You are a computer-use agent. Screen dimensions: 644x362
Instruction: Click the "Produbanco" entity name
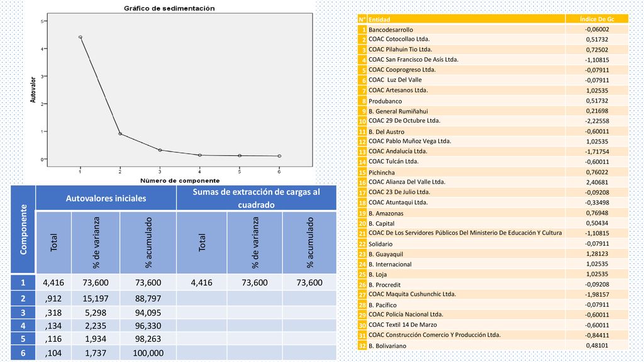386,101
